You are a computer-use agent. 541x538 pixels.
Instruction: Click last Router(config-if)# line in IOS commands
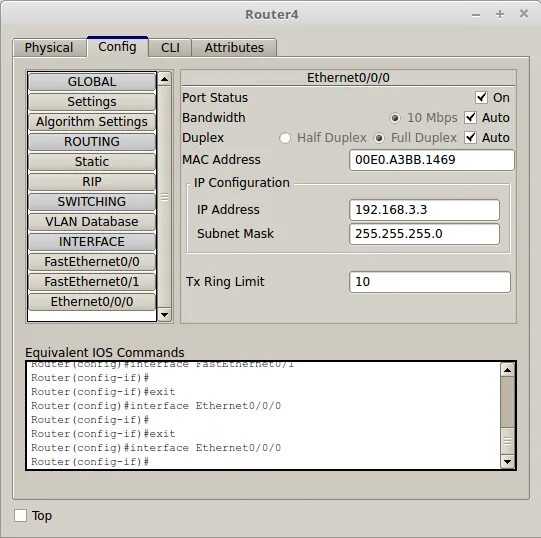(90, 462)
